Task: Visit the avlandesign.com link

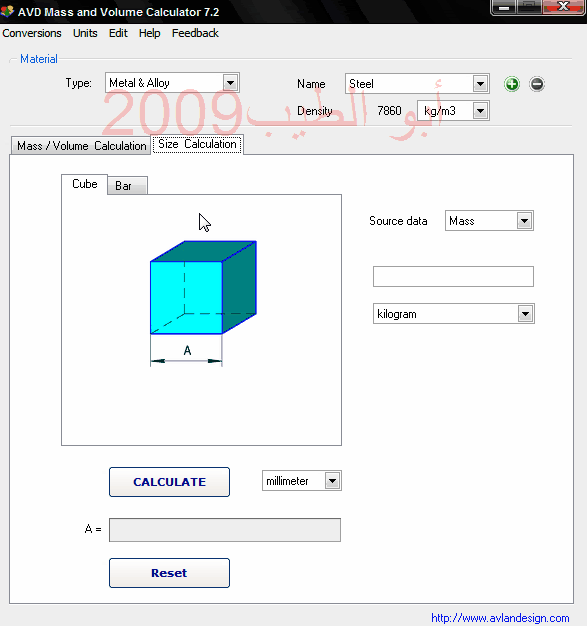Action: [500, 618]
